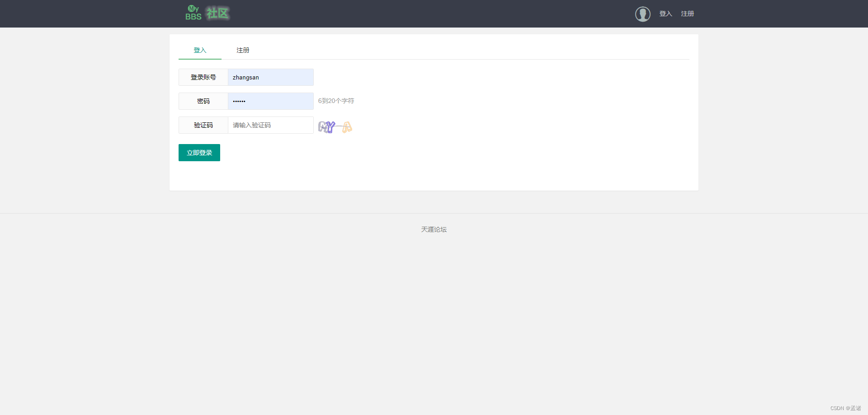Screen dimensions: 868x415
Task: Focus the 登录账号 field containing zhangsan
Action: (x=270, y=77)
